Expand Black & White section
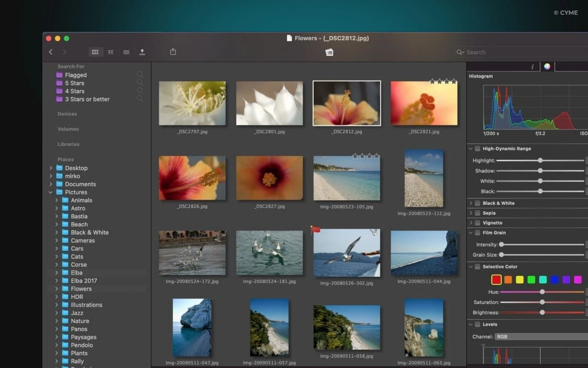This screenshot has width=588, height=368. [470, 203]
